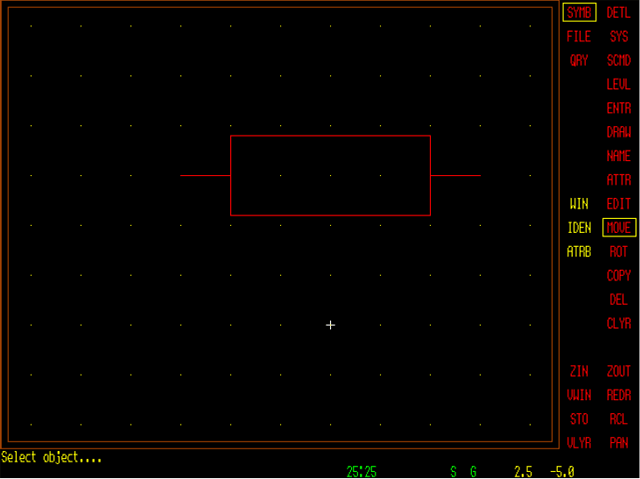Click the -5.0 Y coordinate readout
This screenshot has height=479, width=640.
(562, 472)
